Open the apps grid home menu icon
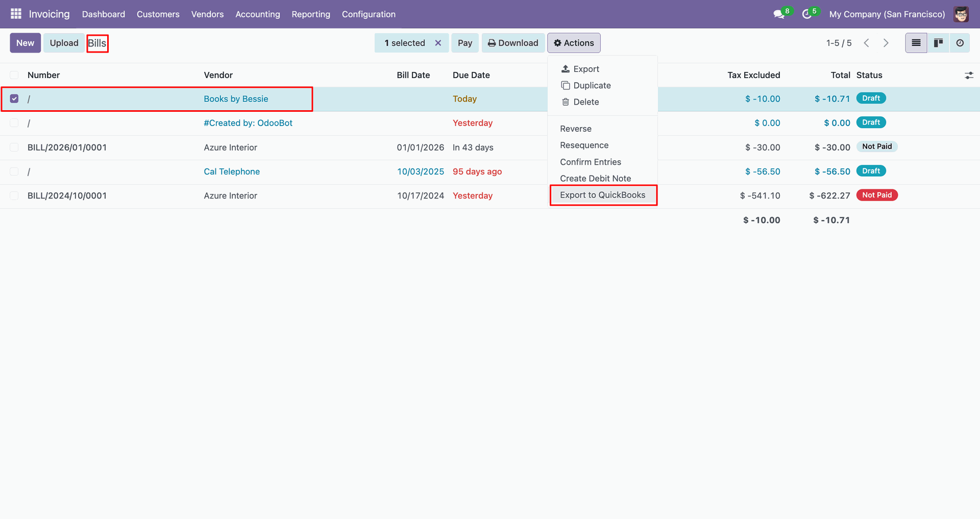980x519 pixels. pos(16,14)
